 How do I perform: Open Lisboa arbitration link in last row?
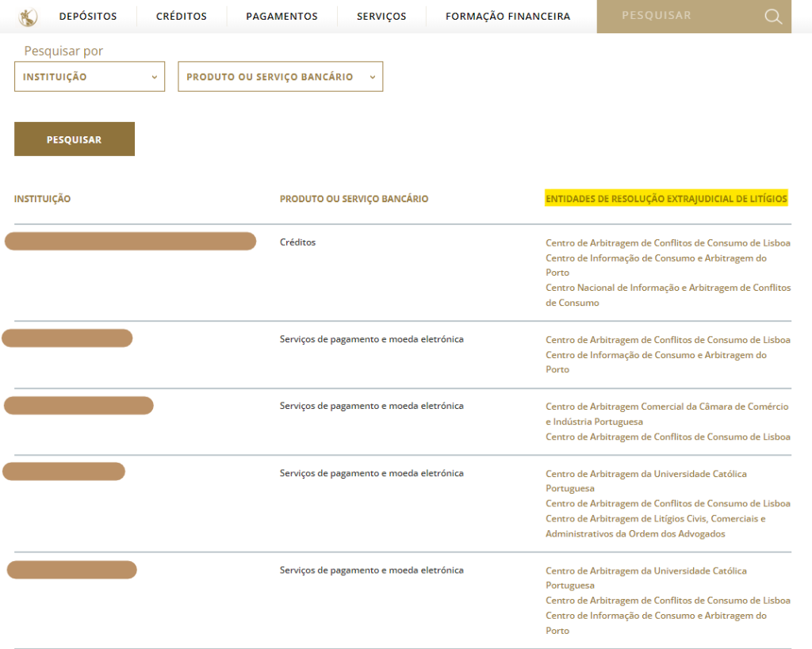[668, 601]
